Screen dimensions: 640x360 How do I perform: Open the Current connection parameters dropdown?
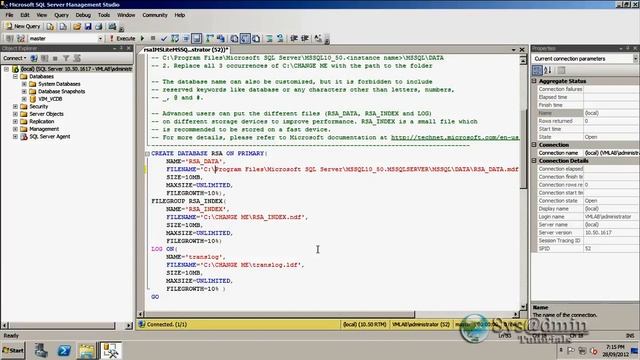pyautogui.click(x=635, y=59)
